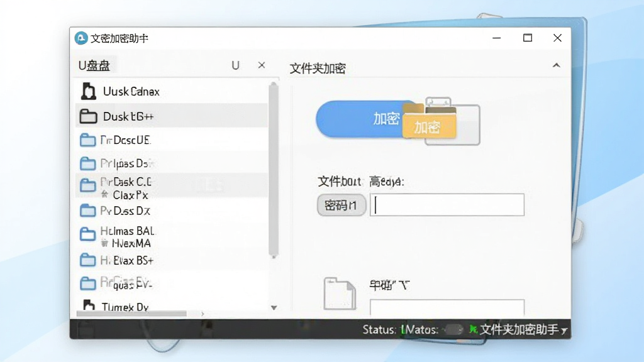Click folder icon beside Pr Cask C.C
Viewport: 644px width, 362px height.
[87, 185]
